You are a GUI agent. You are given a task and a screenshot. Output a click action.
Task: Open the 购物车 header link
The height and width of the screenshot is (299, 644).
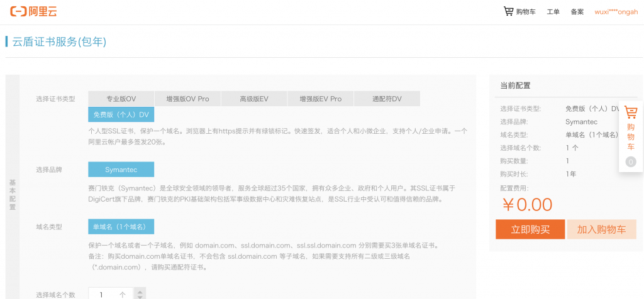[x=526, y=12]
